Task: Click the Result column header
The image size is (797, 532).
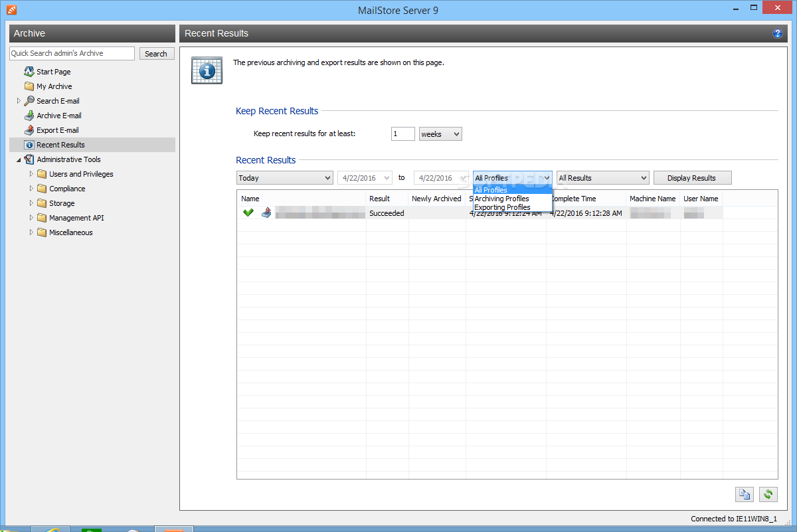Action: tap(387, 199)
